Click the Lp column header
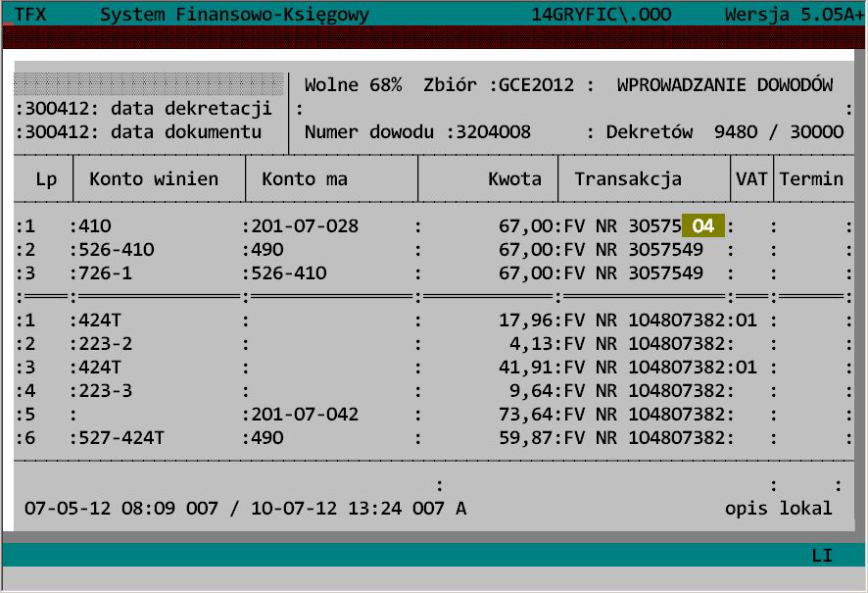Screen dimensions: 868x593 46,179
